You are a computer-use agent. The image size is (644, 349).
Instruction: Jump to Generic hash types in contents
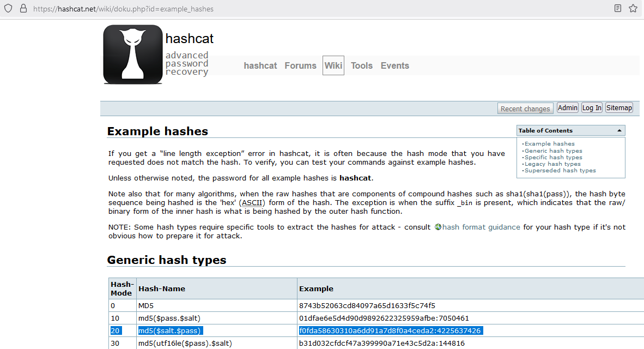pos(553,151)
